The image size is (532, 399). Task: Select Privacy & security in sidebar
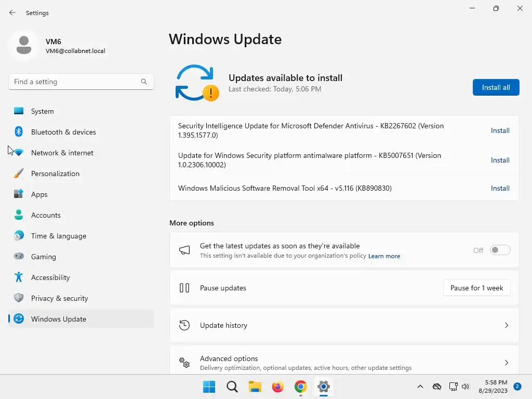pyautogui.click(x=81, y=298)
